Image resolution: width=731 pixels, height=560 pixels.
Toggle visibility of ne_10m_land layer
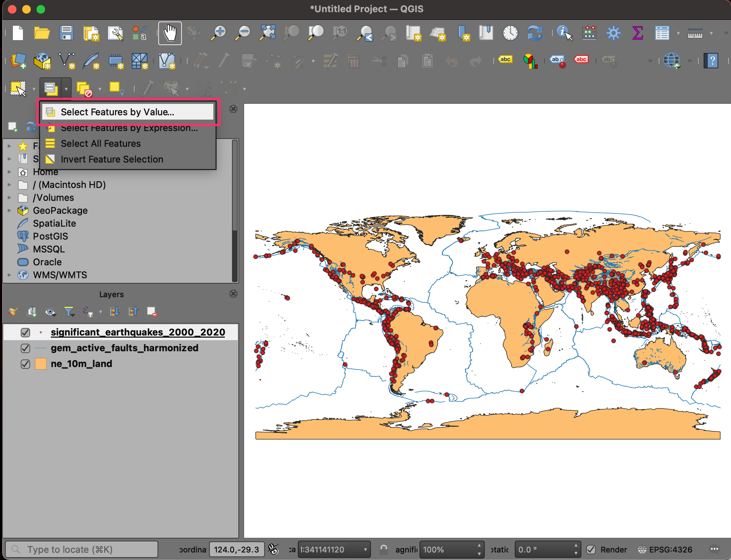coord(25,364)
